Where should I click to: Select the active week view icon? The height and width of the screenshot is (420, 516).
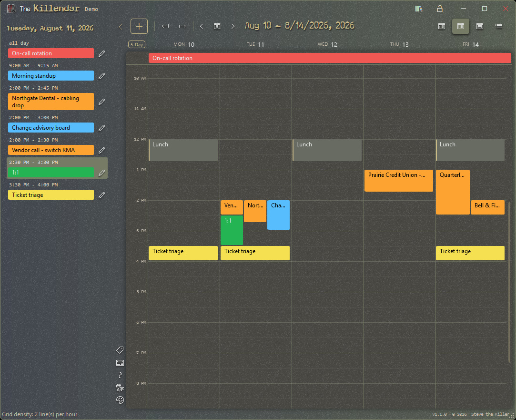[x=461, y=26]
